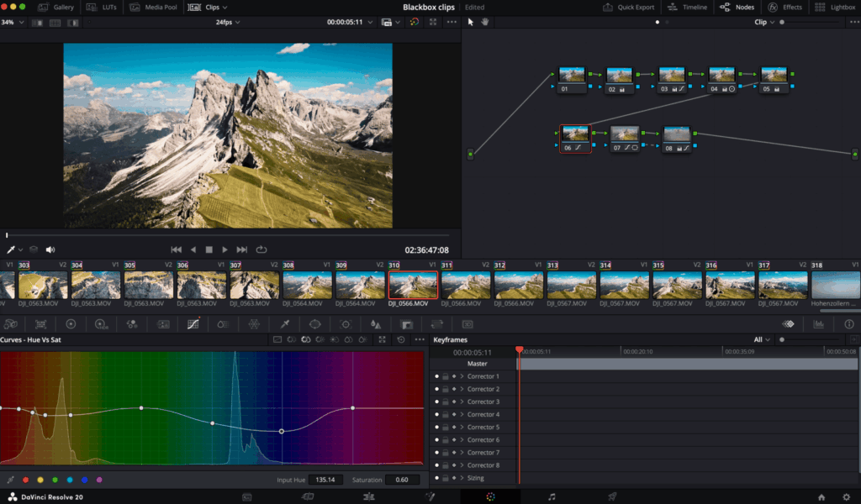Select the DJI_0566.MOV clip thumbnail

coord(413,283)
